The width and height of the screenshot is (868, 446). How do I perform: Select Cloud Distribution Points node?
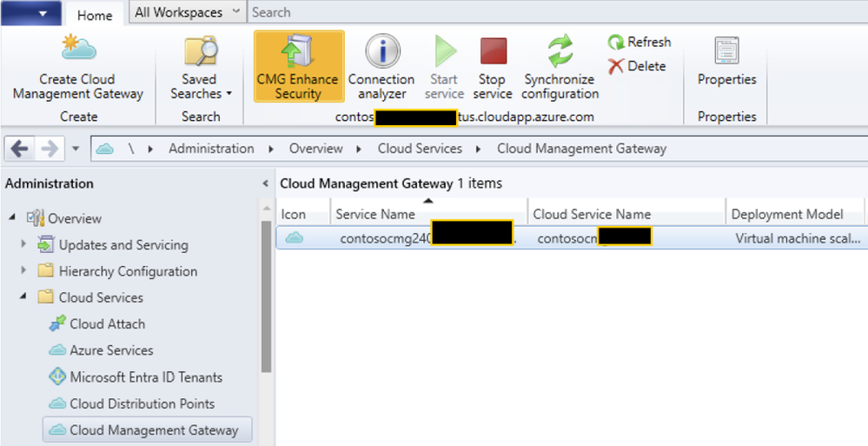[142, 403]
